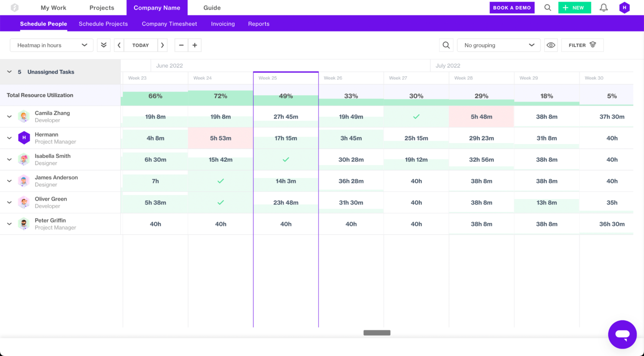This screenshot has width=644, height=356.
Task: Click Camila Zhang's Week 27 checkmark
Action: point(416,117)
